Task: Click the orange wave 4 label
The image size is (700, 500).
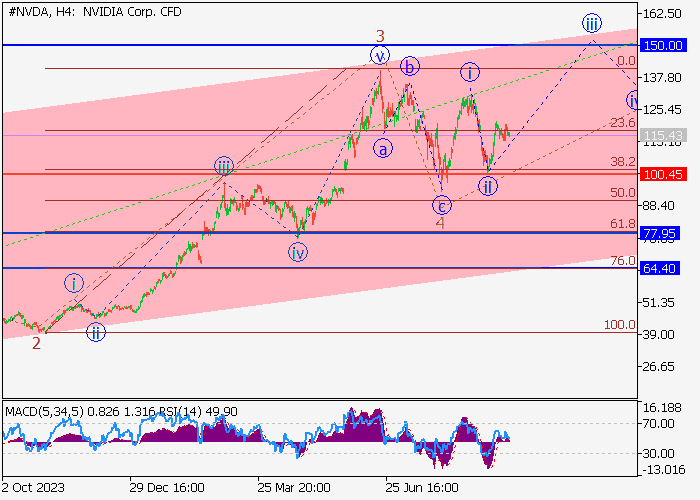Action: [440, 223]
